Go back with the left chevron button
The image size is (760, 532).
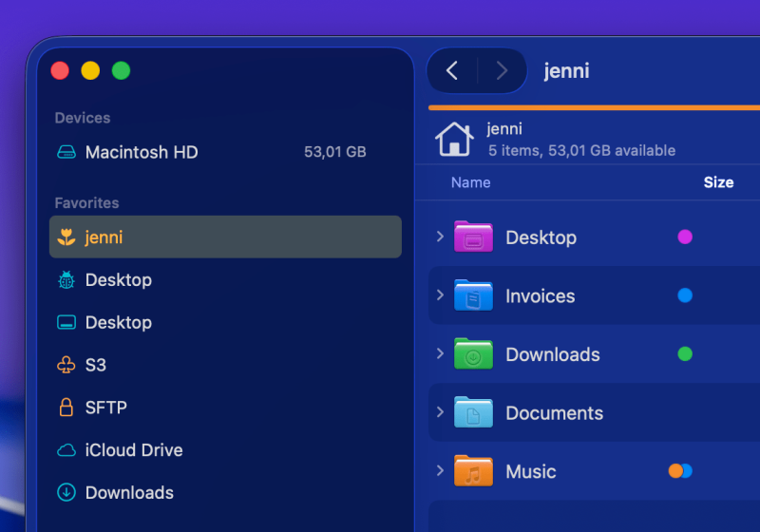tap(452, 70)
